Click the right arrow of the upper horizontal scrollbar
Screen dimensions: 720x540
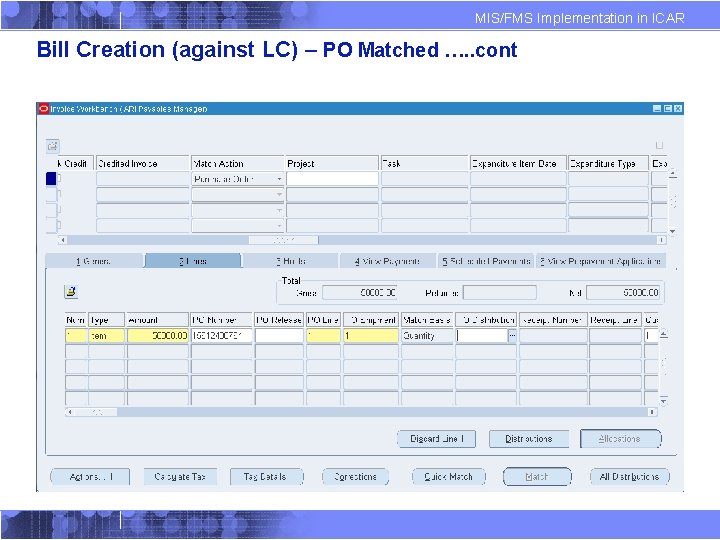point(661,240)
